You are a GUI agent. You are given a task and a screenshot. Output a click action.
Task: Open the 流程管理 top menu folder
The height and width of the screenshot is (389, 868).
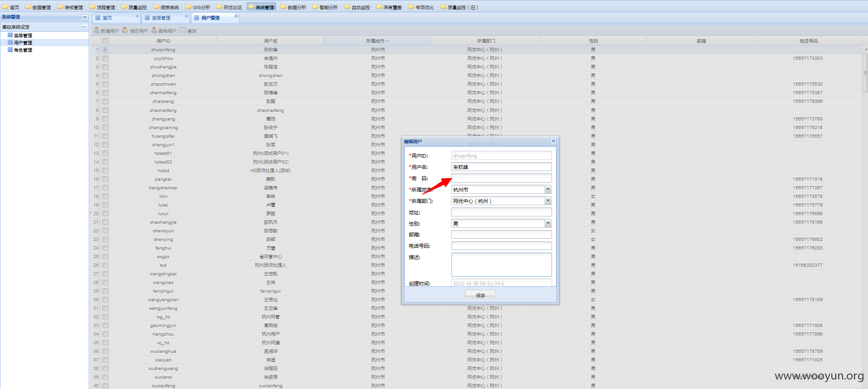(x=102, y=7)
